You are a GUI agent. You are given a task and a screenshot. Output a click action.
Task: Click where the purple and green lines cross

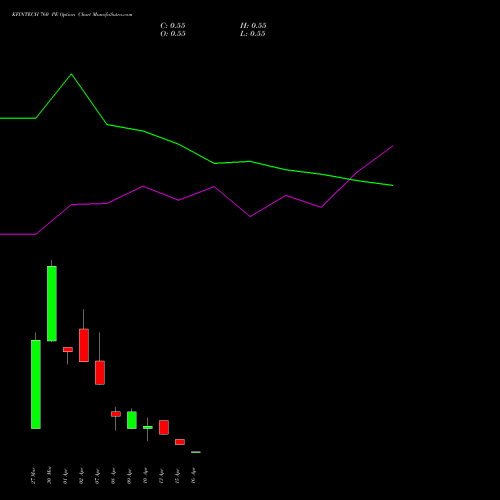pyautogui.click(x=350, y=179)
